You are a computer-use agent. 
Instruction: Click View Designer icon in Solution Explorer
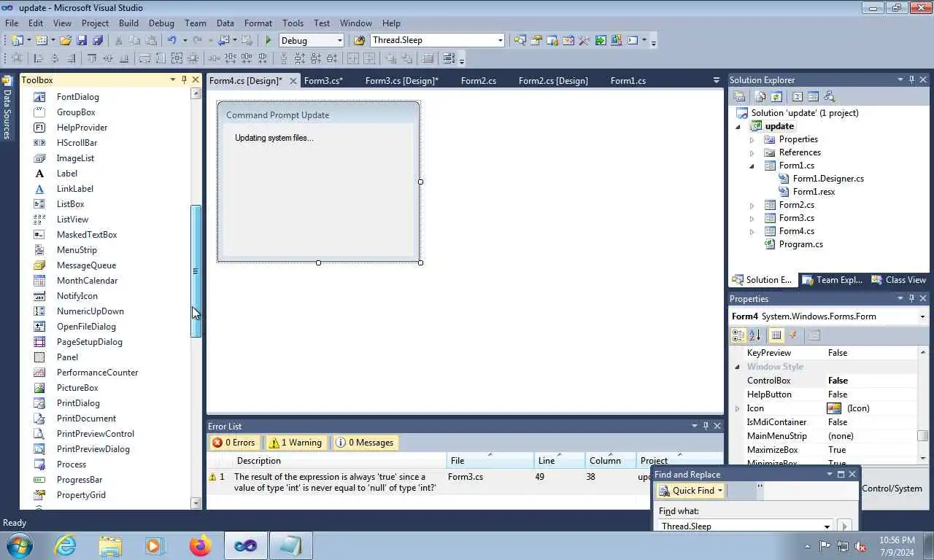click(x=813, y=96)
